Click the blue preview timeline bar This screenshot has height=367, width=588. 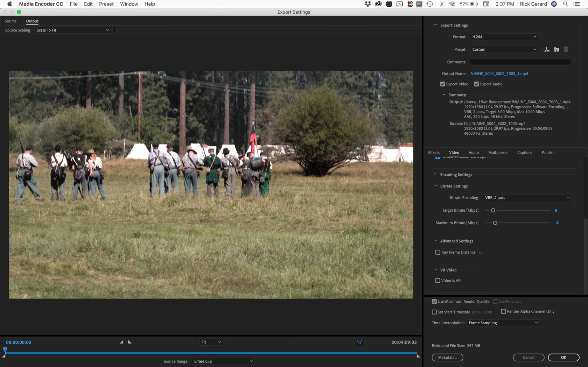click(211, 353)
